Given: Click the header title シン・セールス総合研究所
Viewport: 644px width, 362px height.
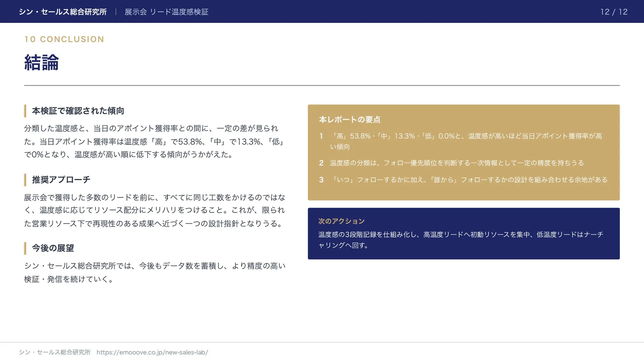Looking at the screenshot, I should 63,12.
